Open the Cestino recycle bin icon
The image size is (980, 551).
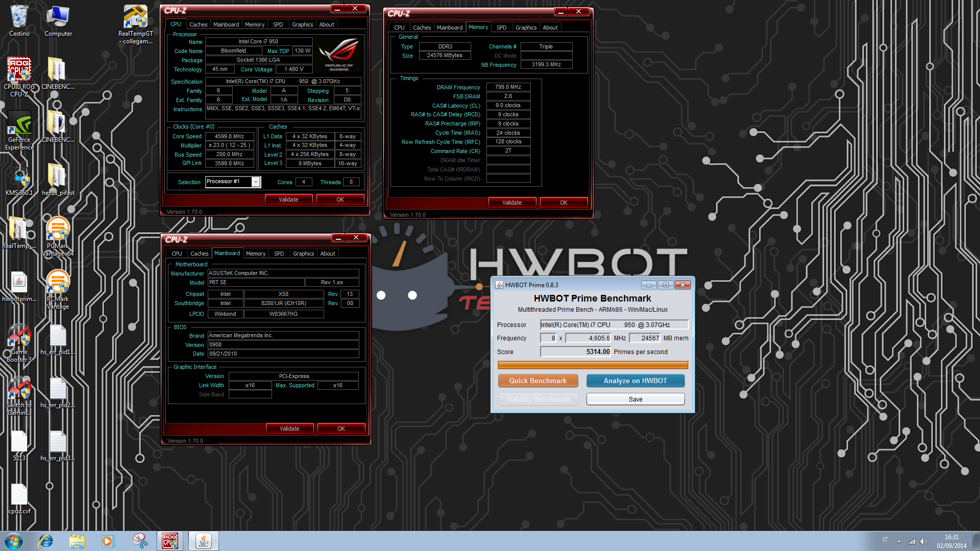pos(19,21)
